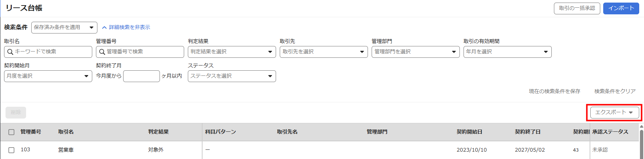Image resolution: width=644 pixels, height=159 pixels.
Task: Click the 取引の一括承認 button
Action: click(577, 8)
